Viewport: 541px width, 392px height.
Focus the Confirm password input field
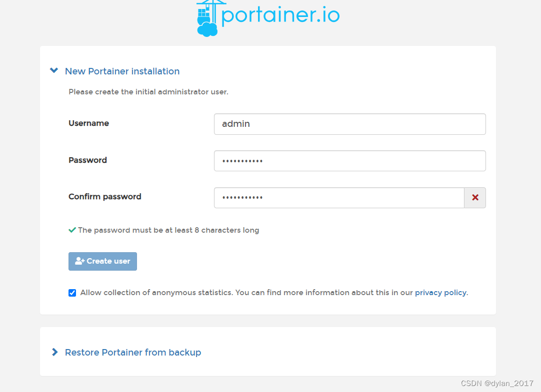pyautogui.click(x=339, y=198)
